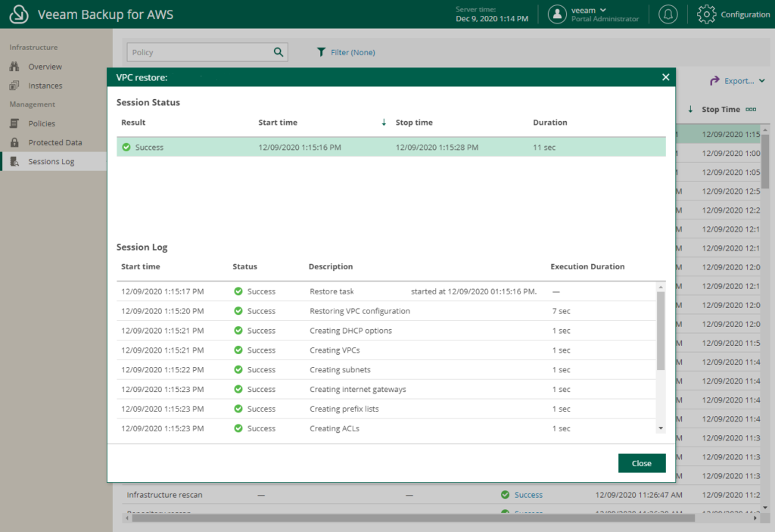Image resolution: width=775 pixels, height=532 pixels.
Task: Click the veeam user avatar icon
Action: click(x=557, y=14)
